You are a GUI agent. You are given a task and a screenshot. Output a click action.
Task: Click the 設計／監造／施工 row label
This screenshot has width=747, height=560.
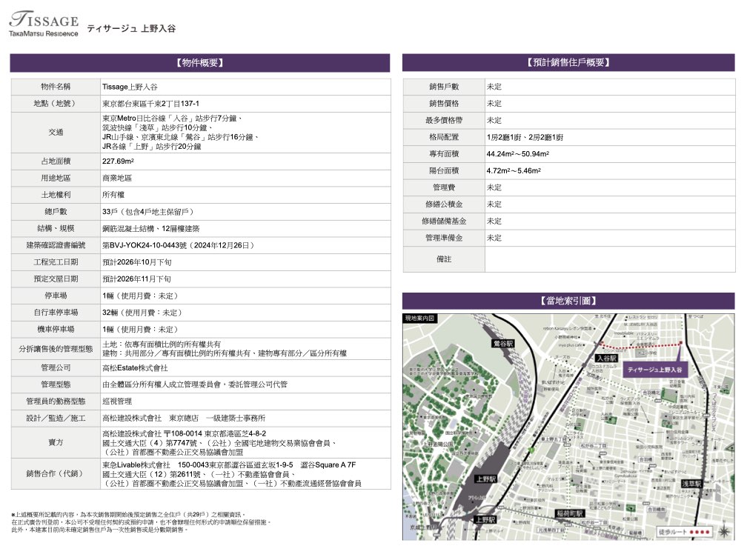click(x=56, y=418)
